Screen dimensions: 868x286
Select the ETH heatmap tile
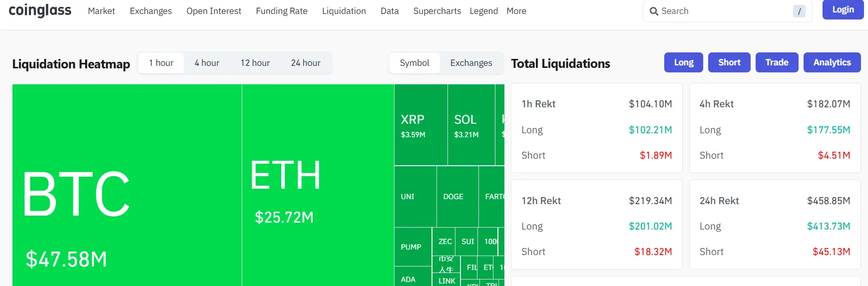click(318, 185)
